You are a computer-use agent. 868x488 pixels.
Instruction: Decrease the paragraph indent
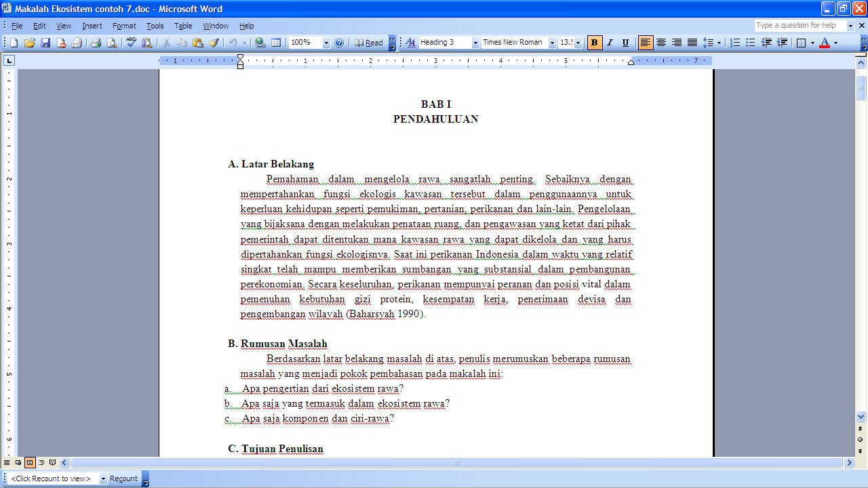(x=767, y=43)
